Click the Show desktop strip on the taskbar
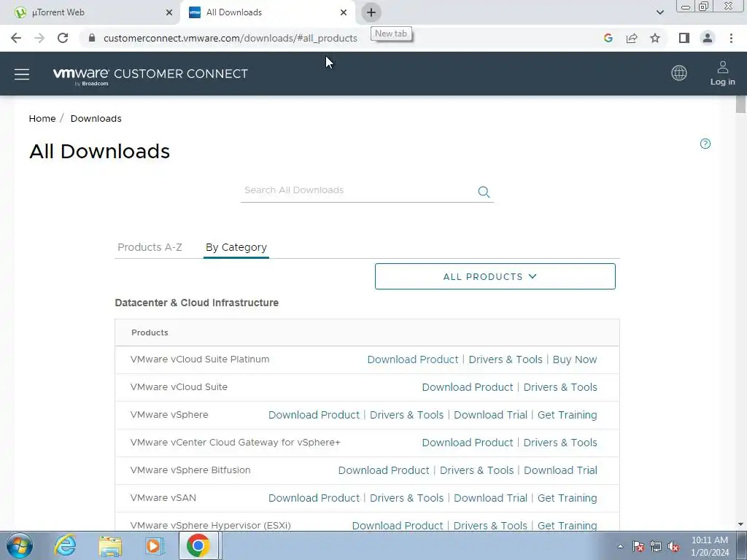Screen dimensions: 747x560 743,545
